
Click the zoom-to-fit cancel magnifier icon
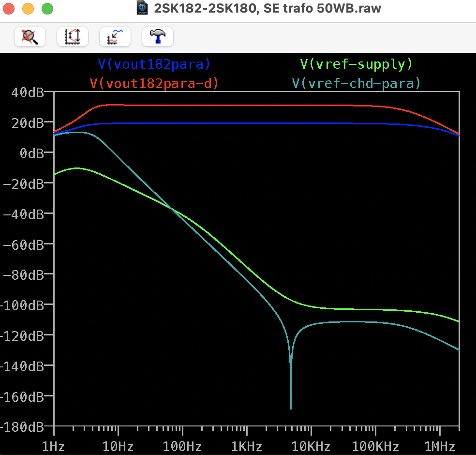pos(30,37)
